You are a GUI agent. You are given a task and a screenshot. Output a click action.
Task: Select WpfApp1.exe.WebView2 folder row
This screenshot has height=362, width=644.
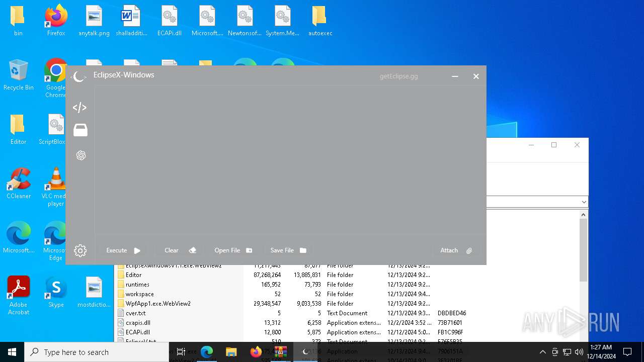(x=158, y=304)
